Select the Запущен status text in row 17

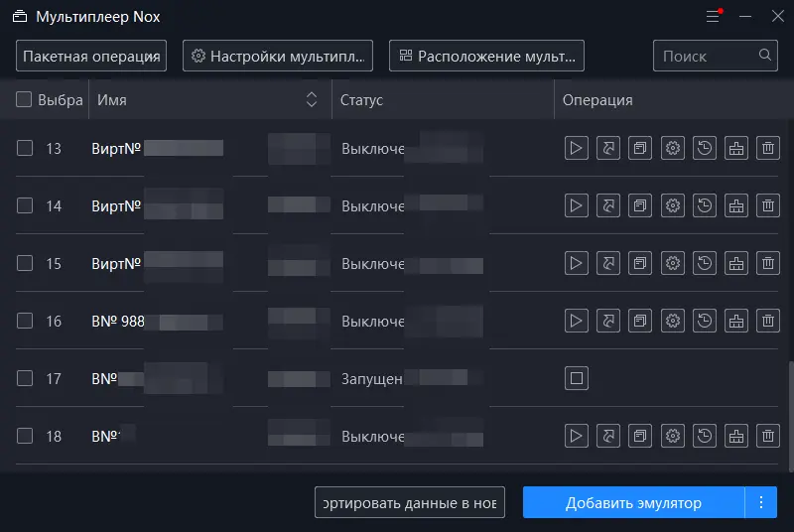coord(371,378)
